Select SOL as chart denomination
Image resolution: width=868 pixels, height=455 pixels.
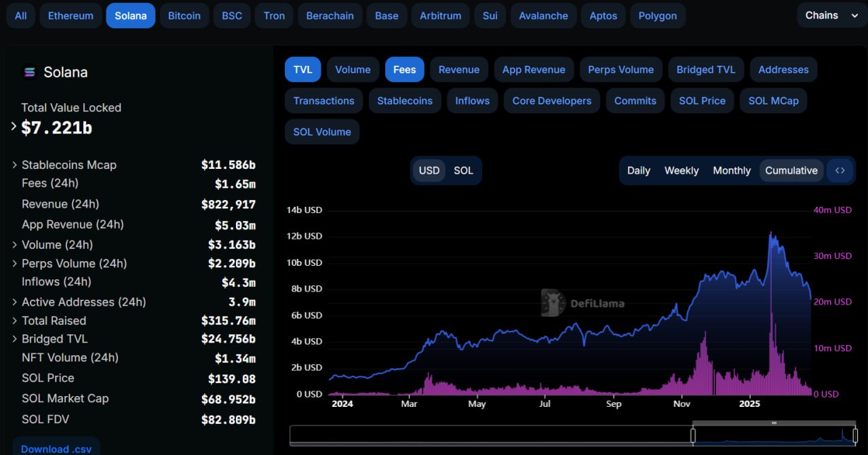pos(464,171)
